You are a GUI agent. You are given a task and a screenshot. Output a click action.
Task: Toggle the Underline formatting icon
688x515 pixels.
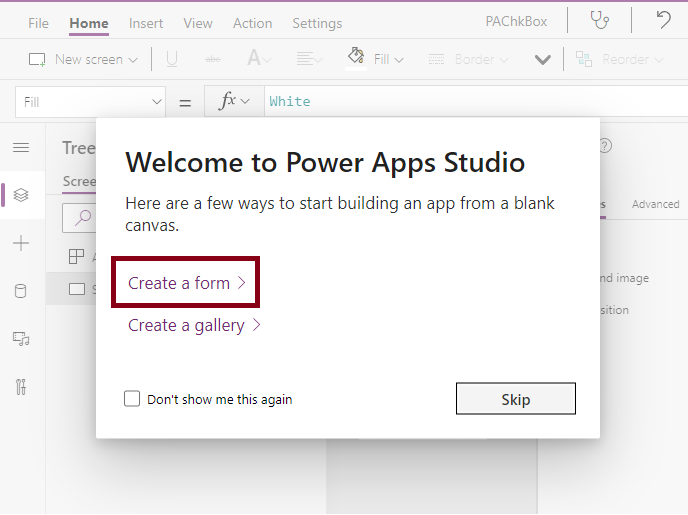pyautogui.click(x=172, y=59)
